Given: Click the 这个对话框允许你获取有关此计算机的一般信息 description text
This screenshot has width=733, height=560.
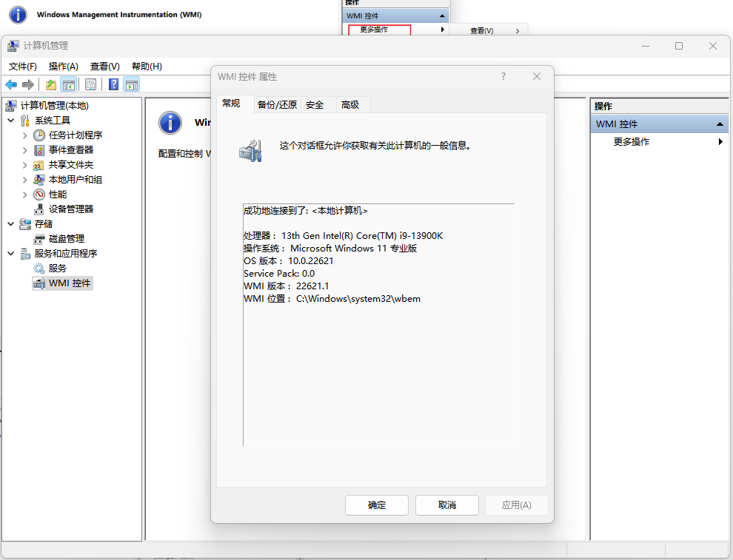Looking at the screenshot, I should coord(375,146).
